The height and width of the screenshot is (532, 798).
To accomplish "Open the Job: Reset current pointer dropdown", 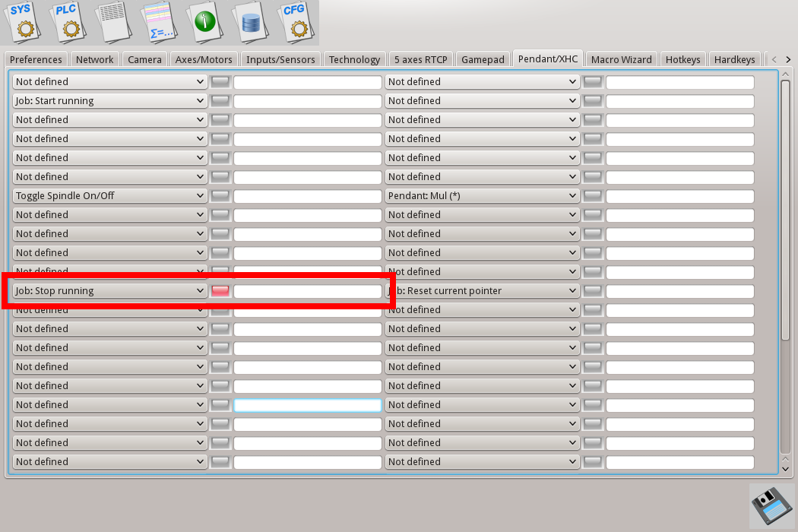I will point(482,291).
